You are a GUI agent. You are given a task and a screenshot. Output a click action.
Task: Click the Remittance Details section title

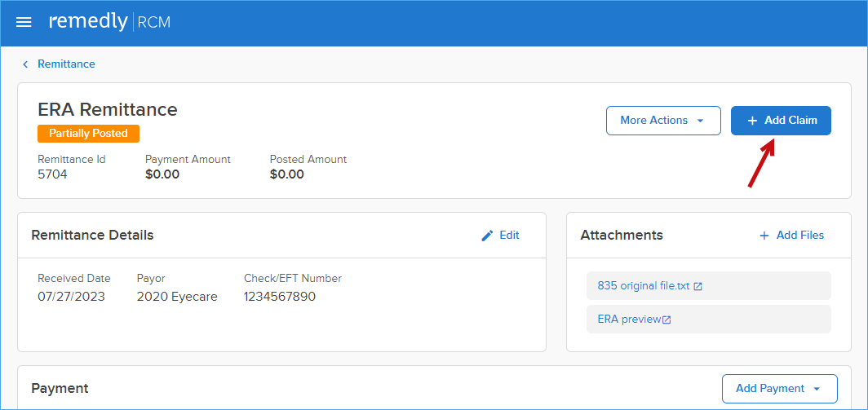tap(92, 235)
